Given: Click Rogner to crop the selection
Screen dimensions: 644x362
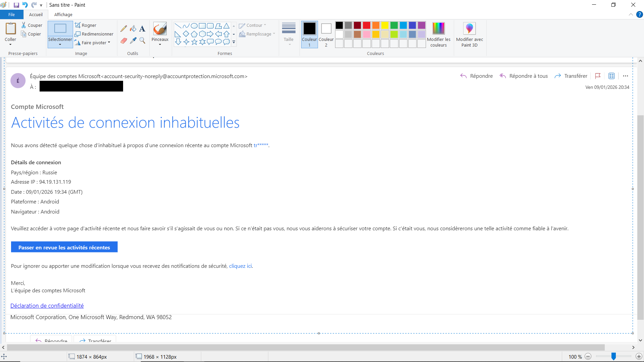Looking at the screenshot, I should tap(86, 25).
